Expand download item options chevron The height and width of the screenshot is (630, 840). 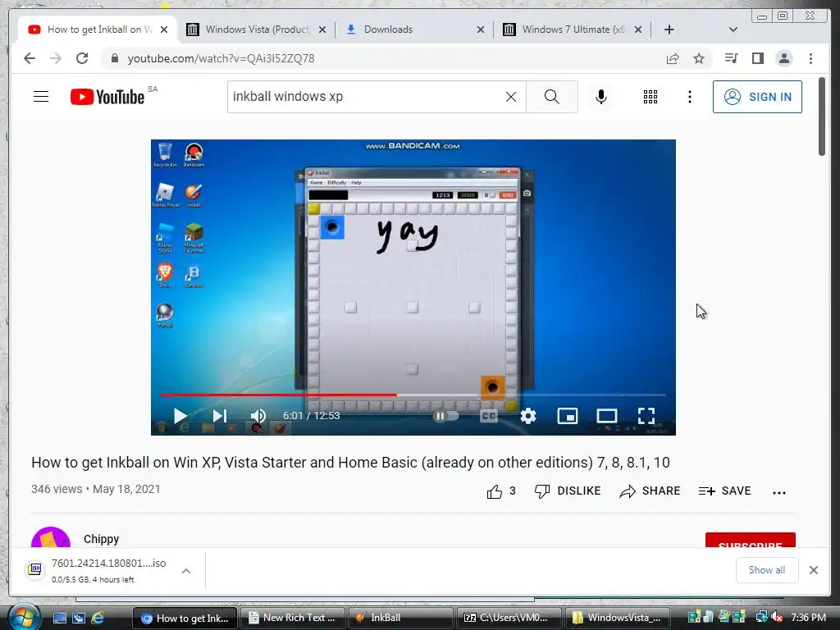click(x=186, y=571)
